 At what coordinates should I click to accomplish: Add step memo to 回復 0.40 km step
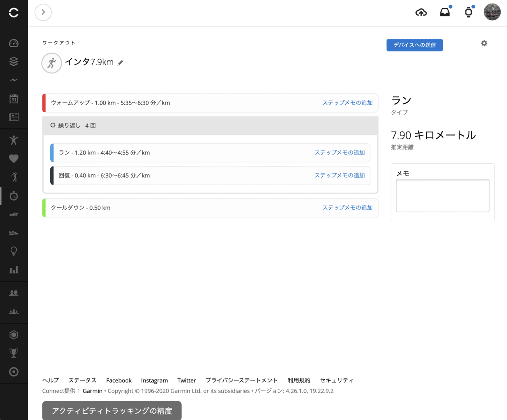click(x=339, y=175)
